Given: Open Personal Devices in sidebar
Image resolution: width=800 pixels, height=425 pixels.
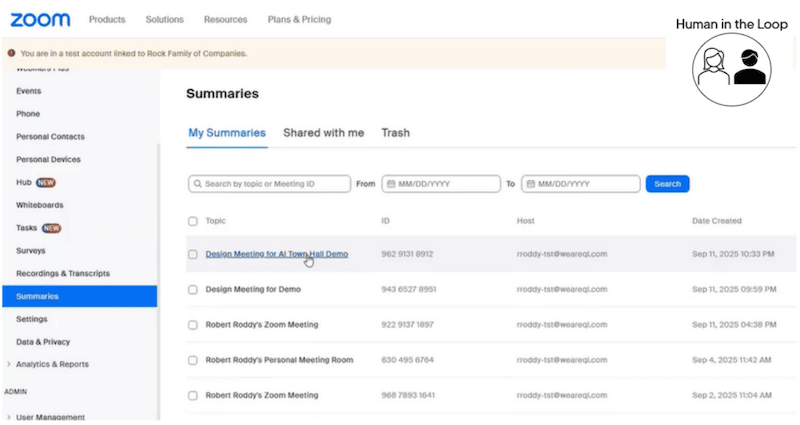Looking at the screenshot, I should point(48,160).
